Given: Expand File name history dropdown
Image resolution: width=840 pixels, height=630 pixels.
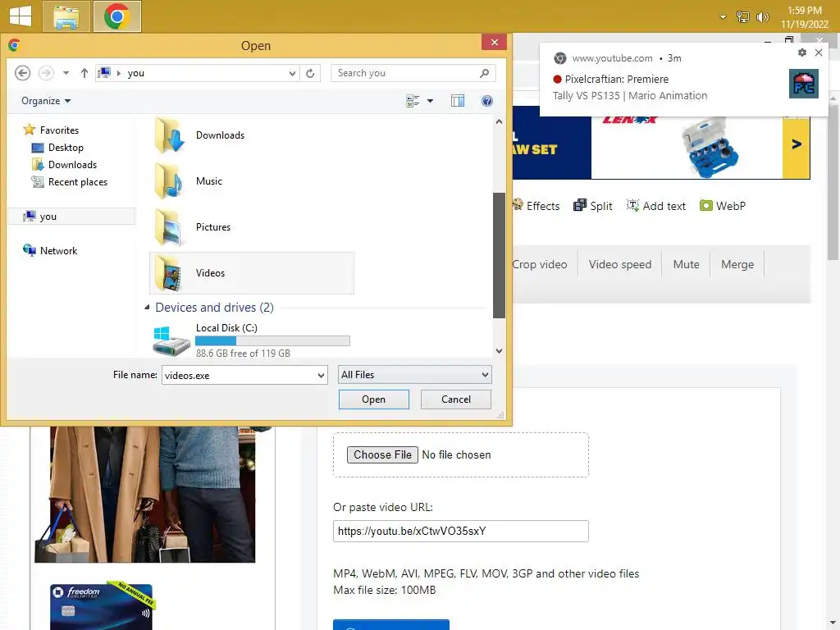Looking at the screenshot, I should [321, 376].
